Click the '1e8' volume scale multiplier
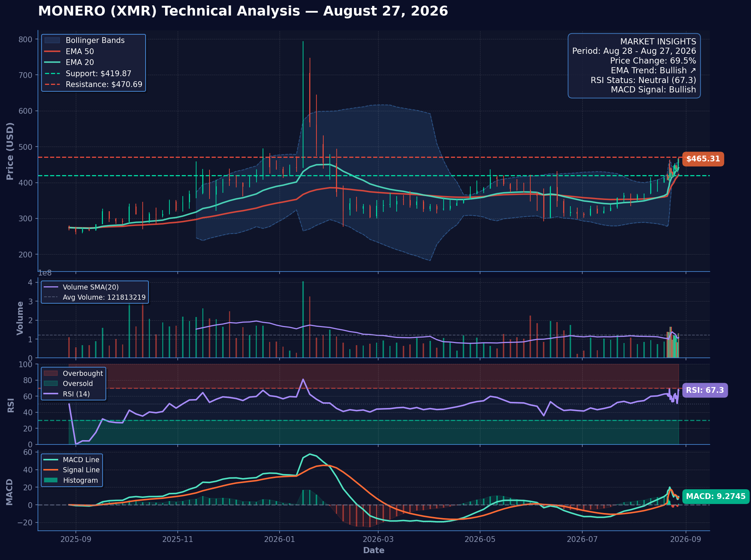This screenshot has width=751, height=560. (45, 273)
